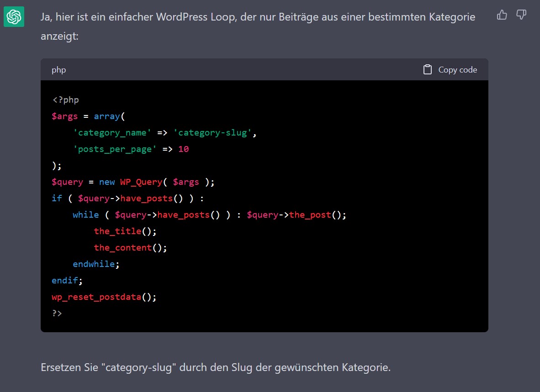540x392 pixels.
Task: Click the the_content() function call
Action: (130, 248)
